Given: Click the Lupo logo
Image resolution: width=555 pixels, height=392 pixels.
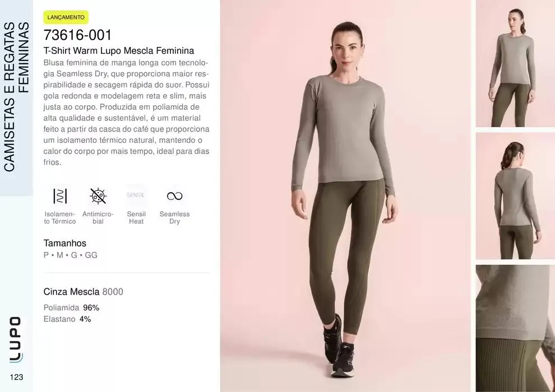Looking at the screenshot, I should tap(16, 340).
